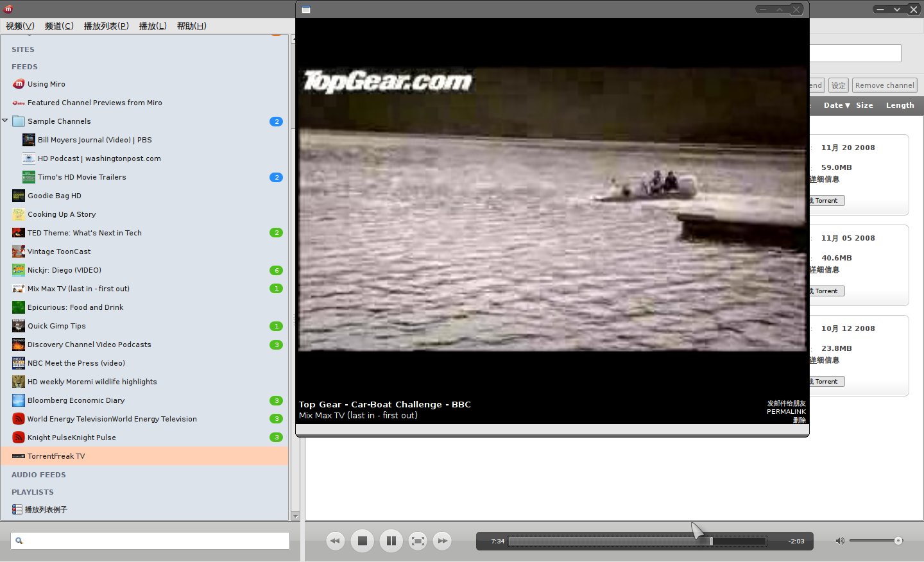Select Timo's HD Movie Trailers icon

point(29,177)
